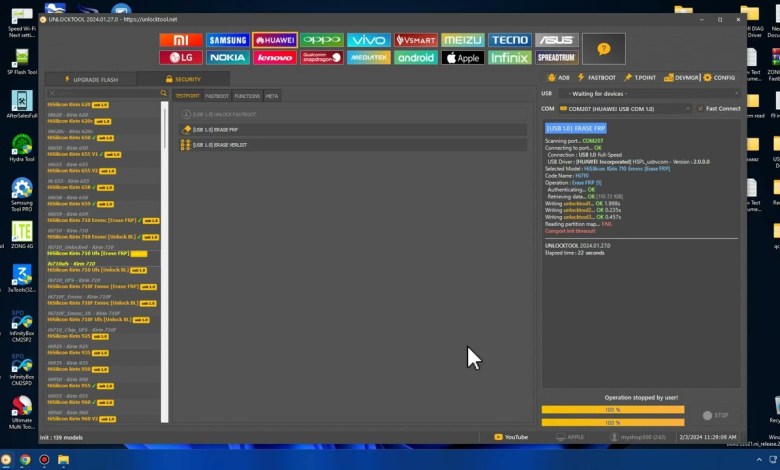Viewport: 780px width, 470px height.
Task: Select the Nokia brand logo
Action: pos(227,58)
